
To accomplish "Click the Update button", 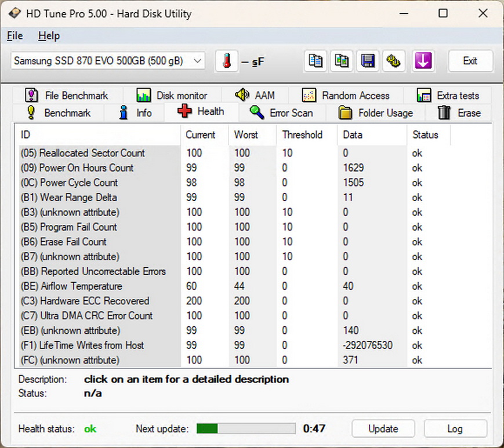I will point(383,429).
